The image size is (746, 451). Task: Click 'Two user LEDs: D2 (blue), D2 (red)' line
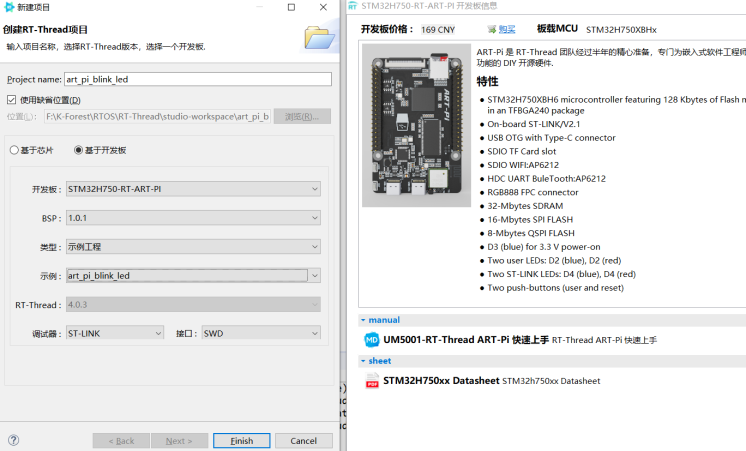[554, 261]
